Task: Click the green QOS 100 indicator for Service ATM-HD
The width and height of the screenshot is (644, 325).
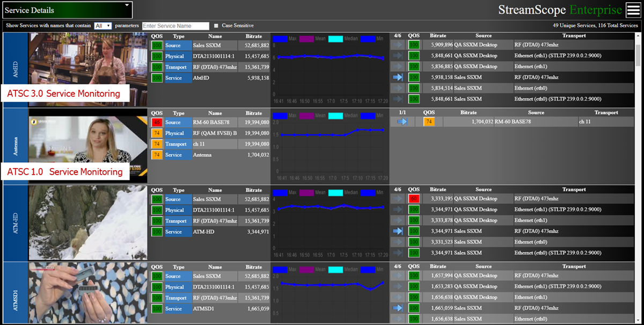Action: [157, 232]
